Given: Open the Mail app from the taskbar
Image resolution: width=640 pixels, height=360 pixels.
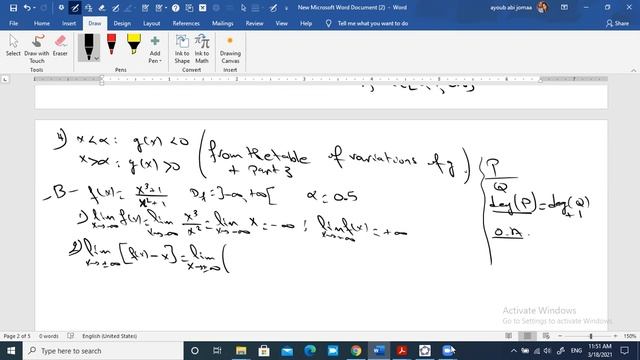Looking at the screenshot, I should coord(287,351).
